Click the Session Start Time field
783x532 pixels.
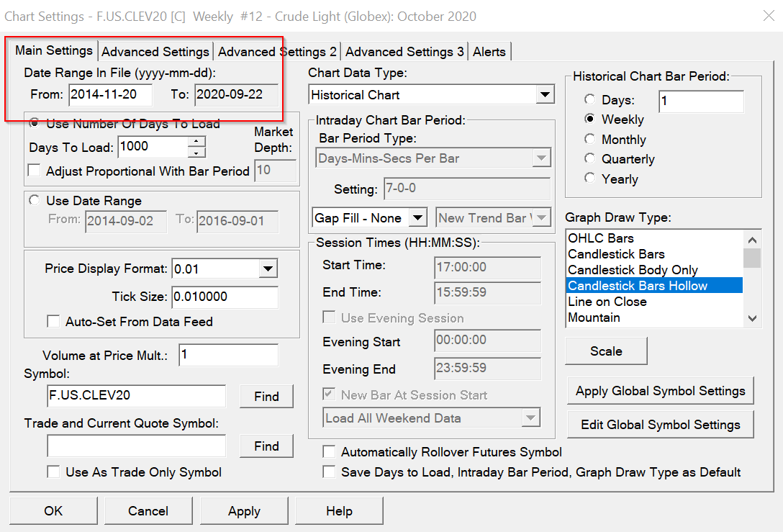487,267
